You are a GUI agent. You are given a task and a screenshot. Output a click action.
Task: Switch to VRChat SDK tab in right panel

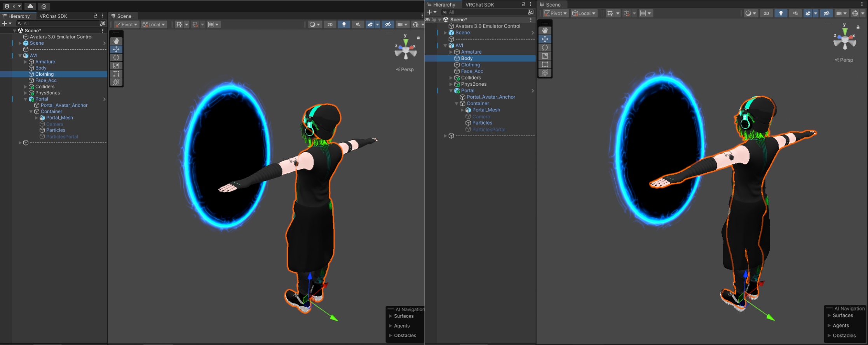[479, 5]
